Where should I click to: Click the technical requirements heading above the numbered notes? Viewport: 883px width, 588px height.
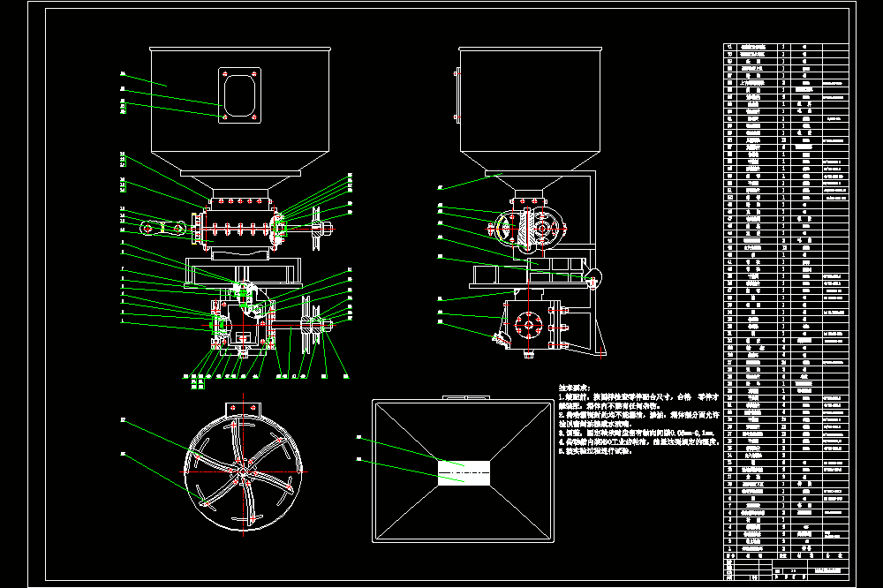point(575,388)
